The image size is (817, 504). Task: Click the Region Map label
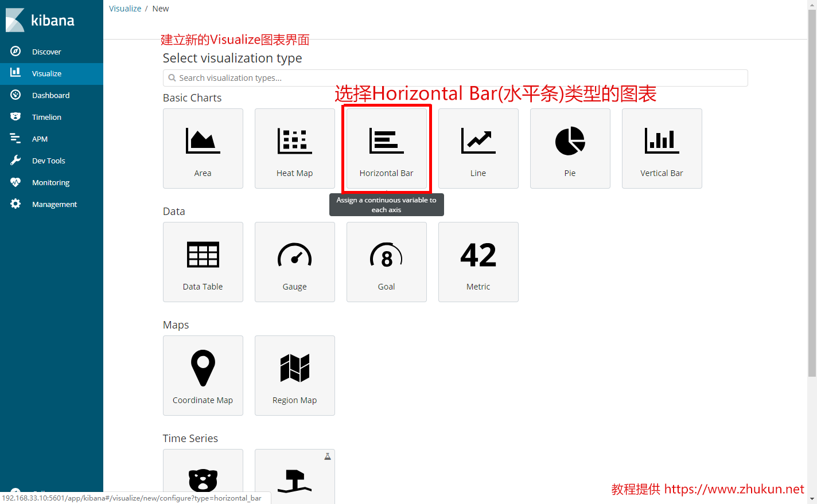295,400
